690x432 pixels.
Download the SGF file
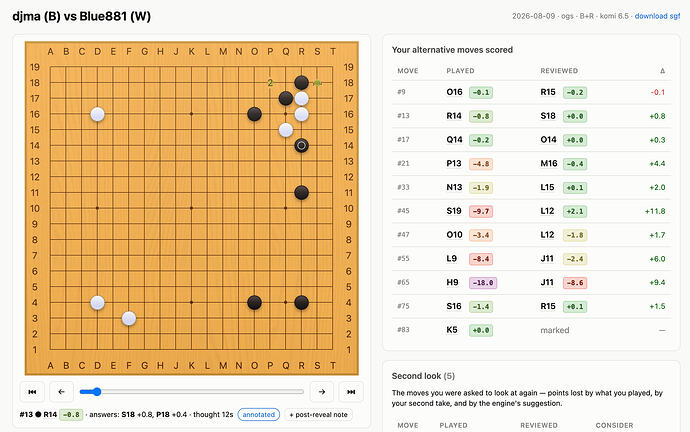(657, 16)
